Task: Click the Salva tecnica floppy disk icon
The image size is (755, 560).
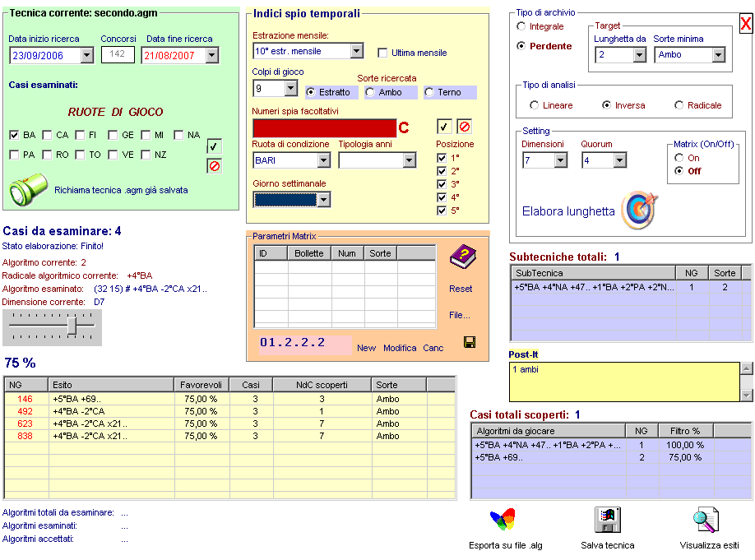Action: [607, 520]
